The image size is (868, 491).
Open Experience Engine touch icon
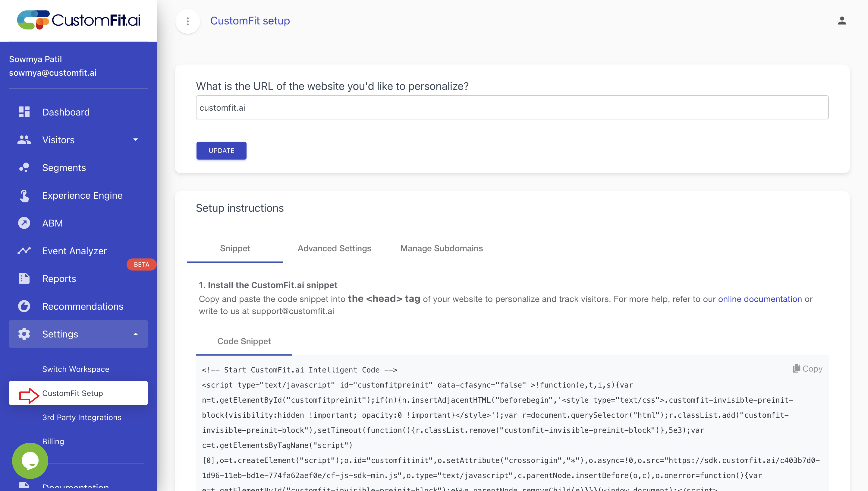(x=24, y=196)
